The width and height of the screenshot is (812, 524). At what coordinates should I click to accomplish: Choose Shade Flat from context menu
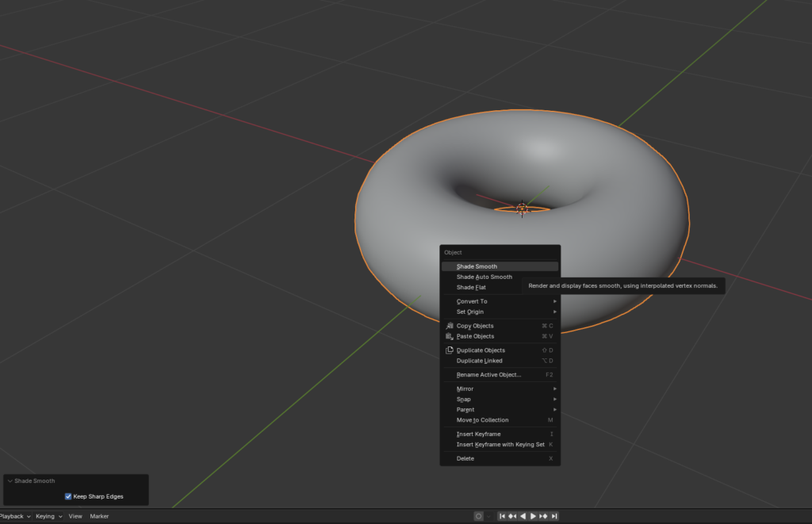(x=471, y=288)
